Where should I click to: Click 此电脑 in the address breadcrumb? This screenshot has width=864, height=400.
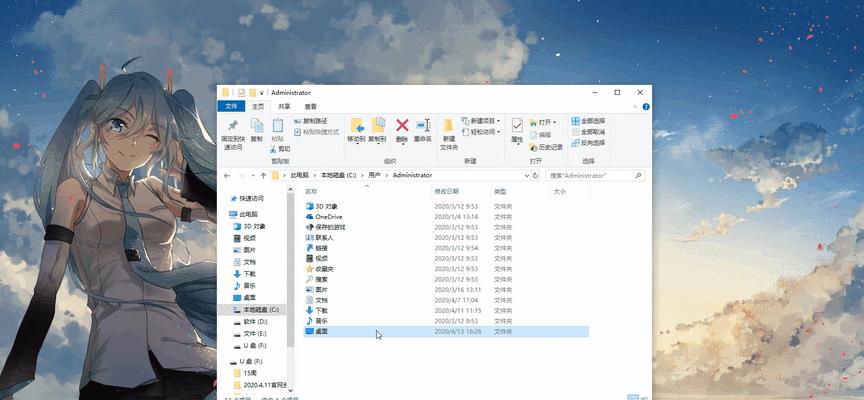pyautogui.click(x=299, y=175)
